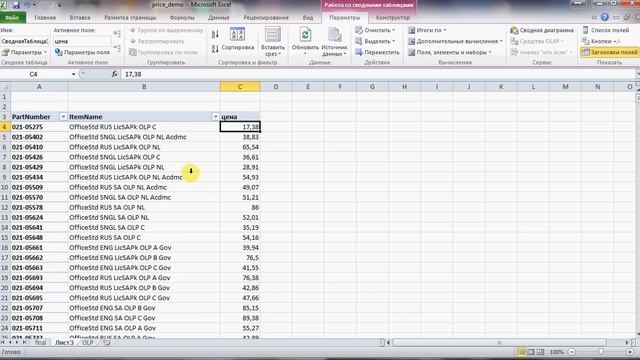Open the ItemName filter dropdown
The height and width of the screenshot is (360, 640).
(x=215, y=117)
